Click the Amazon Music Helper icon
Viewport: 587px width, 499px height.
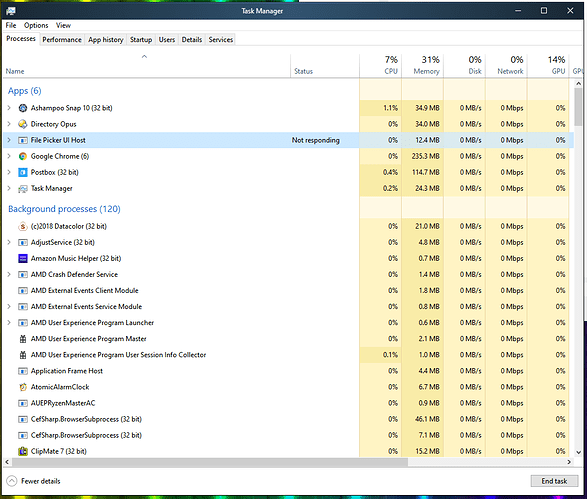pos(23,258)
